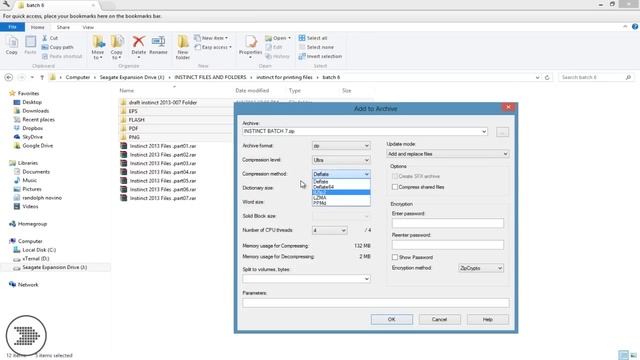Select BZip2 highlighted option in list
Image resolution: width=640 pixels, height=360 pixels.
(341, 192)
